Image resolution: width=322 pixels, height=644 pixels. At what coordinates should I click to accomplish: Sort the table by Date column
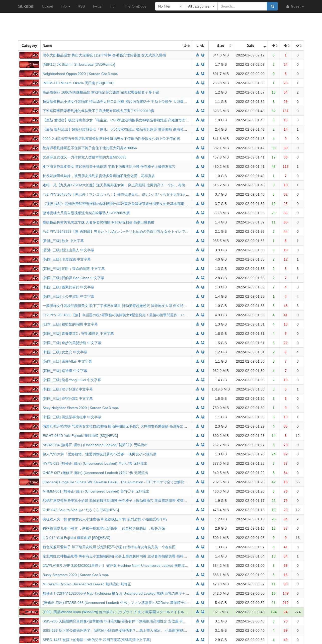250,46
